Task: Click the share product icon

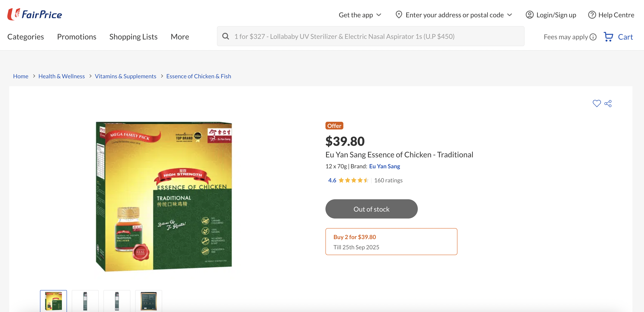Action: pyautogui.click(x=608, y=103)
